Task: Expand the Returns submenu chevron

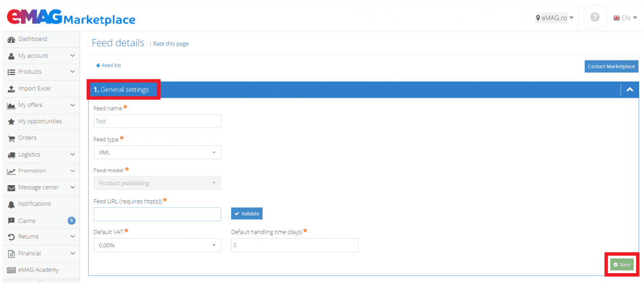Action: pos(73,236)
